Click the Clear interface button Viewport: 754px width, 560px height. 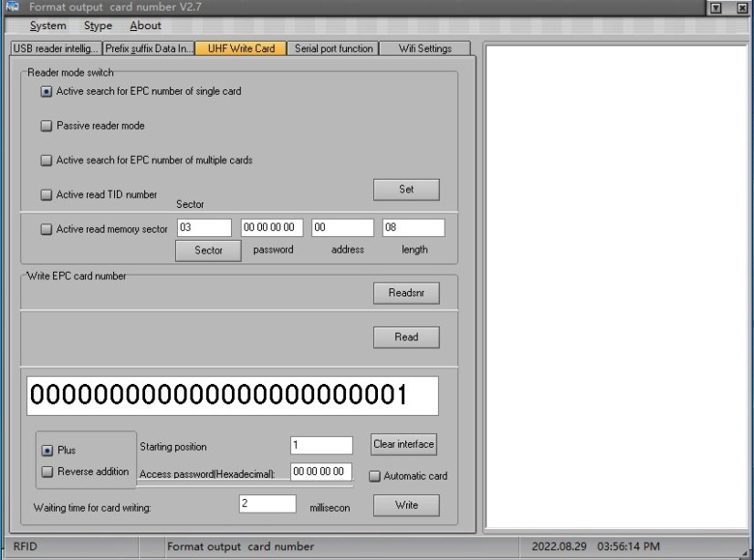tap(404, 444)
